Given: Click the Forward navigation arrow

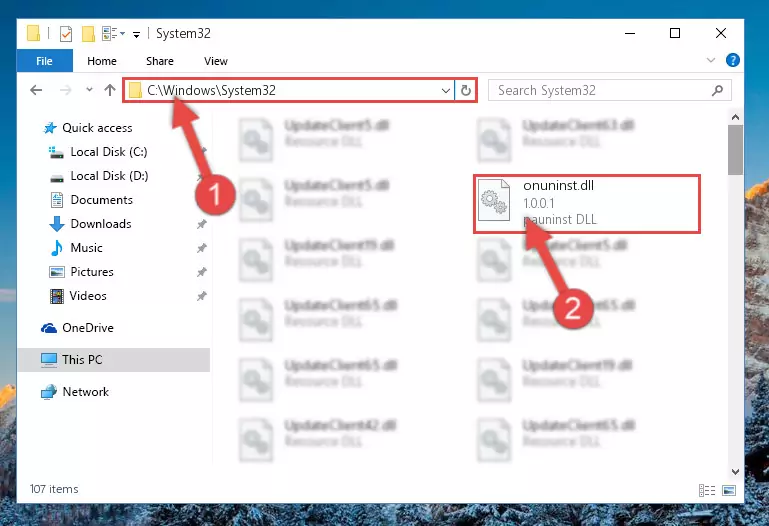Looking at the screenshot, I should [65, 90].
